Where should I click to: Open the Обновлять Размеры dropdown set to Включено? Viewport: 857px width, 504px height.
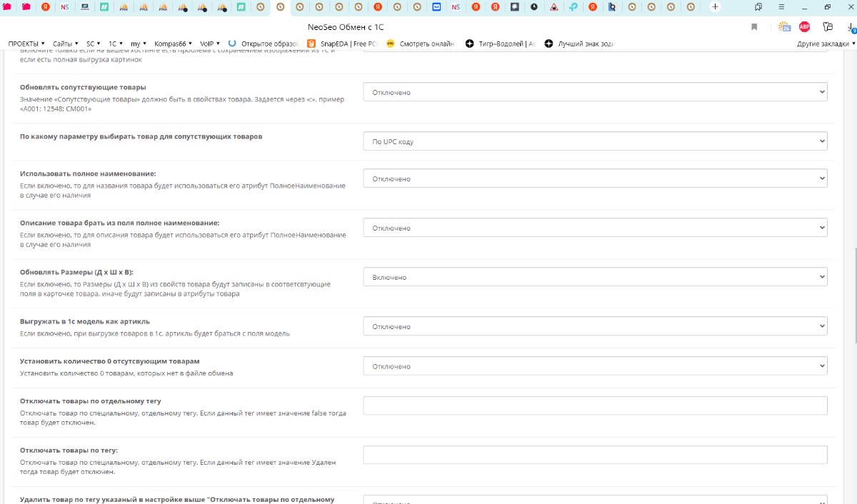(x=595, y=277)
